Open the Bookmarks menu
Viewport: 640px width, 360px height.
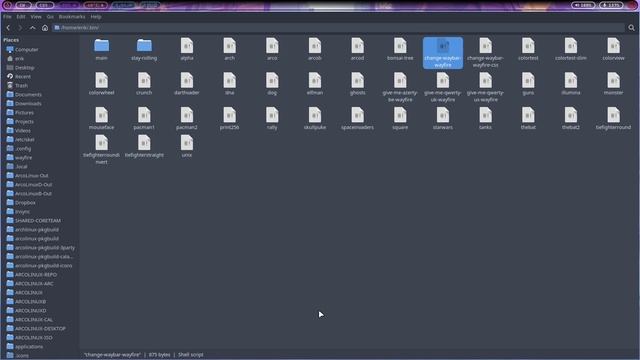pyautogui.click(x=72, y=17)
